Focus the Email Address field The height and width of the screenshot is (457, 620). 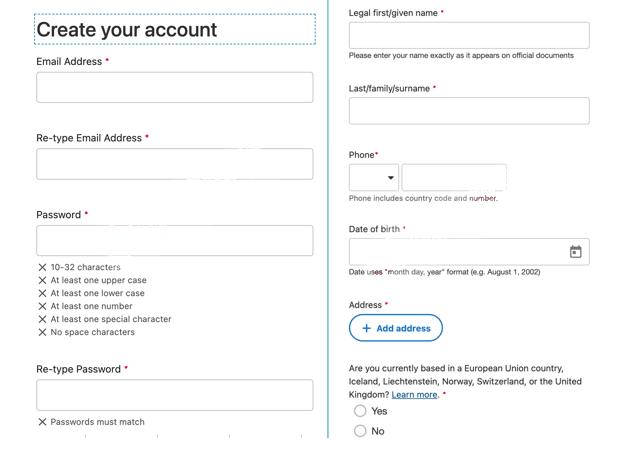(175, 87)
